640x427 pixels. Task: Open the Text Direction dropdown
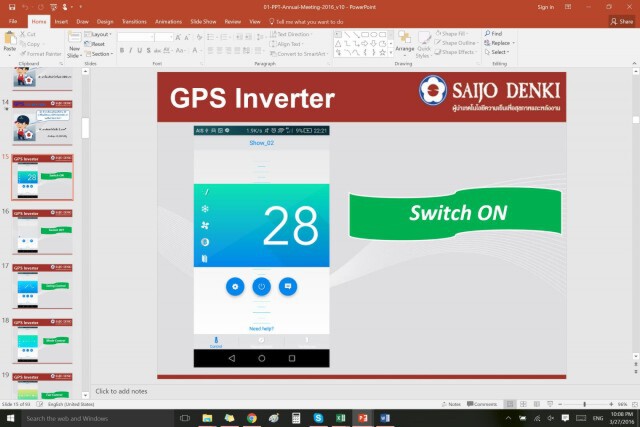pos(291,34)
